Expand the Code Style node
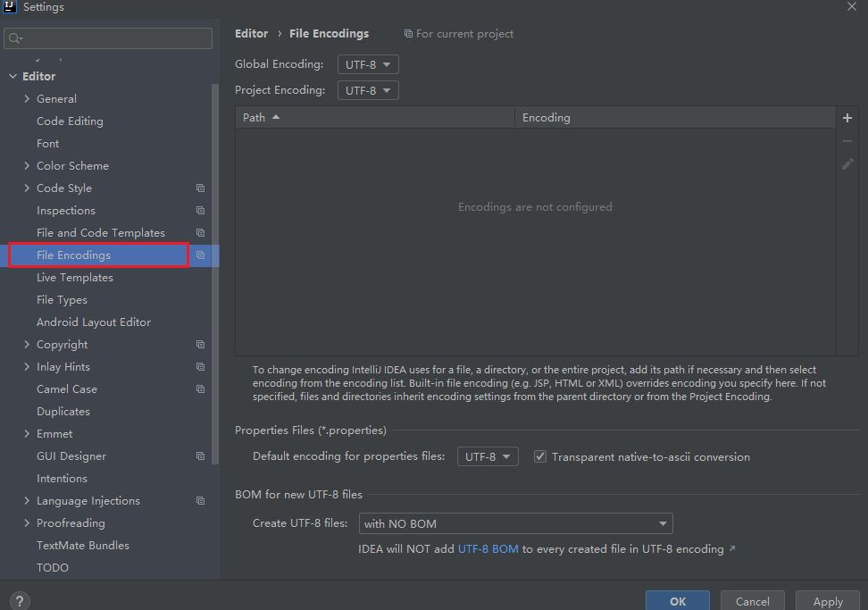This screenshot has width=868, height=610. pos(27,188)
